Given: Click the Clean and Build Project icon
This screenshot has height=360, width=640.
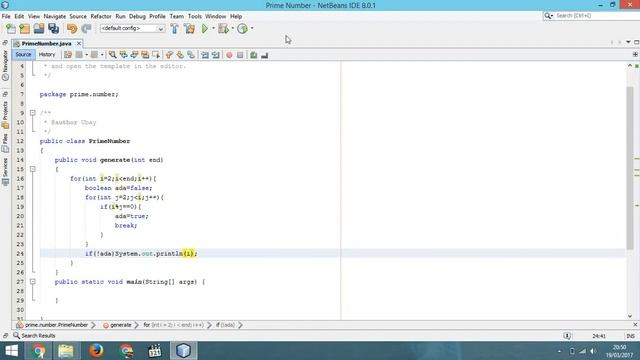Looking at the screenshot, I should (x=189, y=29).
